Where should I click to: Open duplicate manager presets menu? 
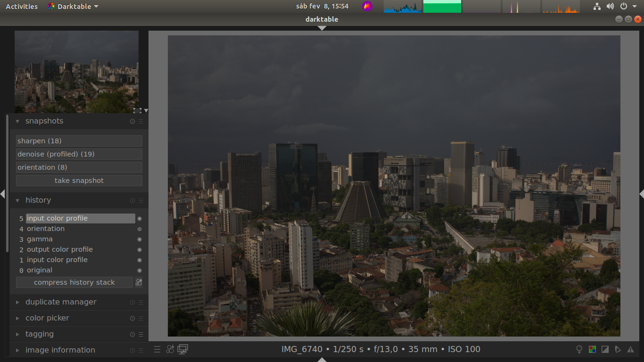click(141, 302)
